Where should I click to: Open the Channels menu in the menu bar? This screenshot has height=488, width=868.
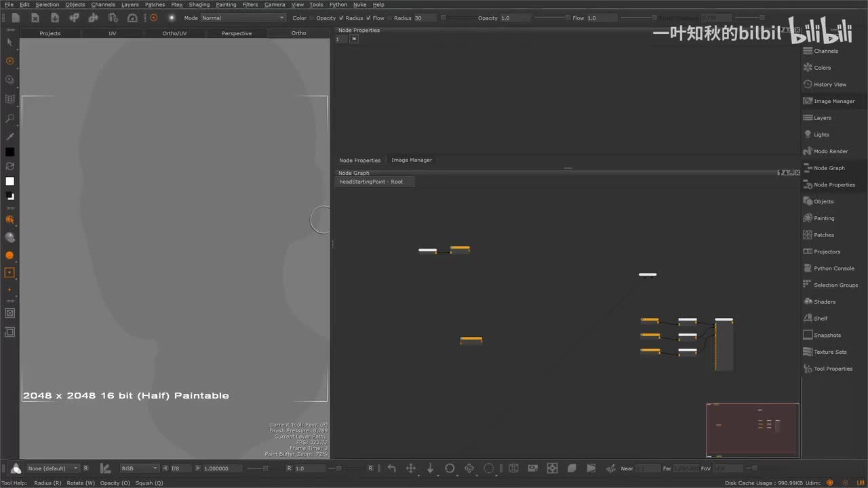click(103, 5)
